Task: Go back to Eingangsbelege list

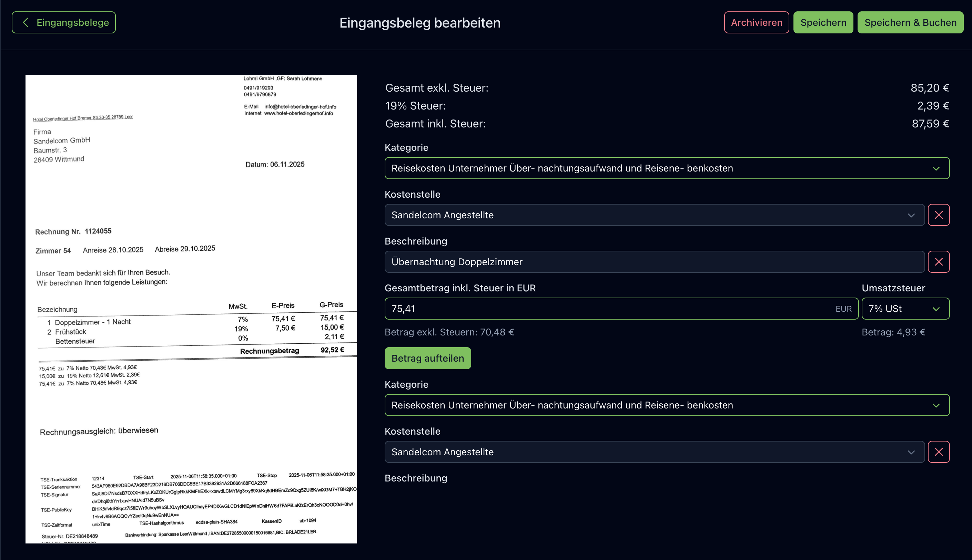Action: point(64,22)
